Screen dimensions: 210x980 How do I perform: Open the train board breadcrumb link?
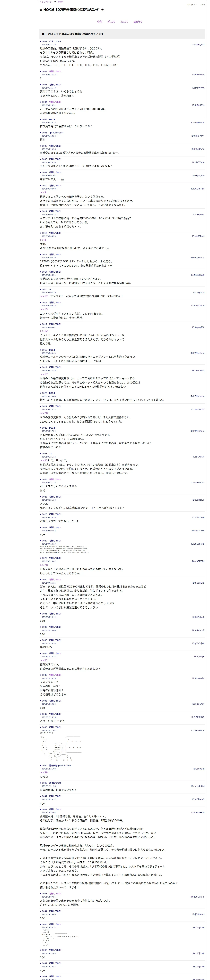pos(61,2)
